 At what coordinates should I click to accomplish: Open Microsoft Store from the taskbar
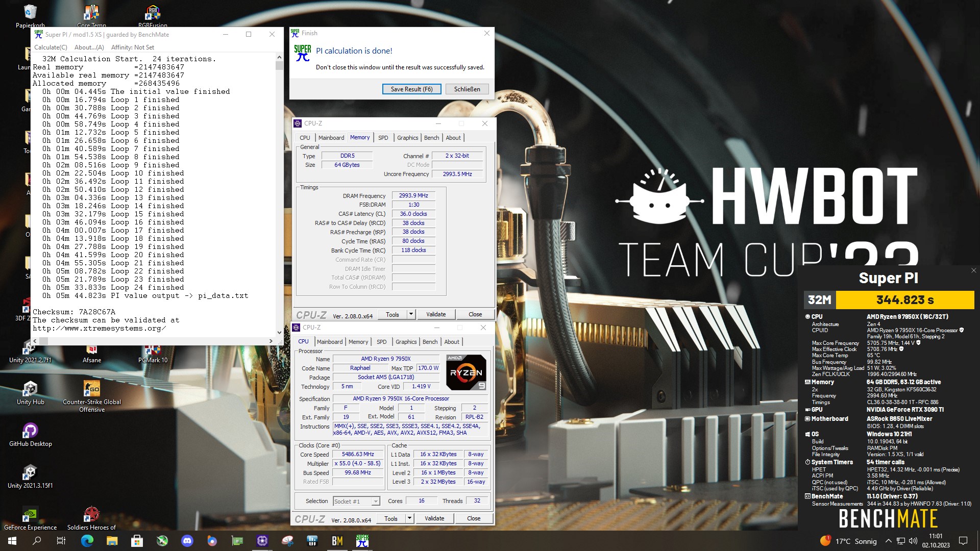tap(137, 541)
